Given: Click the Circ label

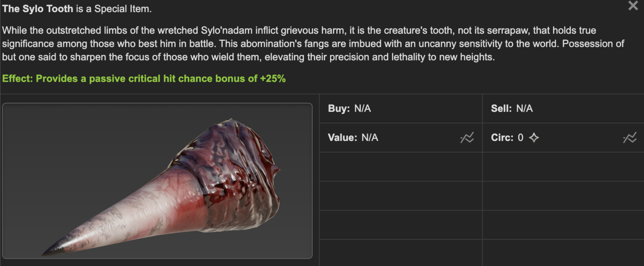Looking at the screenshot, I should point(502,137).
